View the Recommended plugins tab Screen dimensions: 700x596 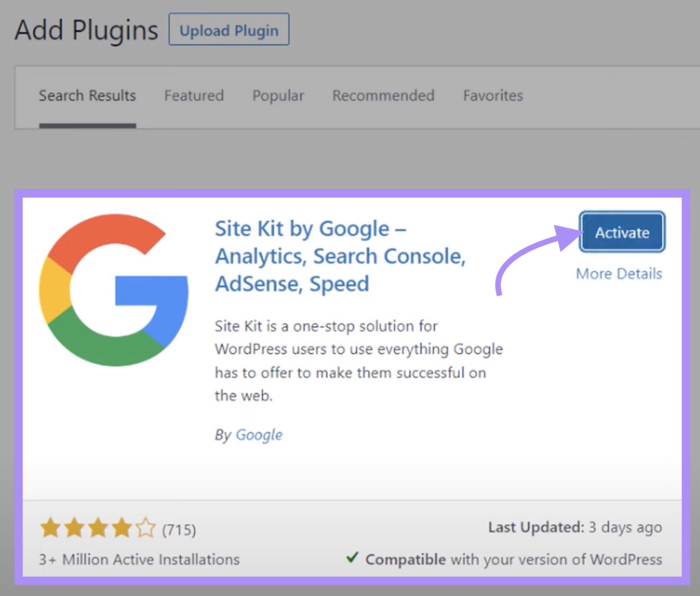pos(383,96)
